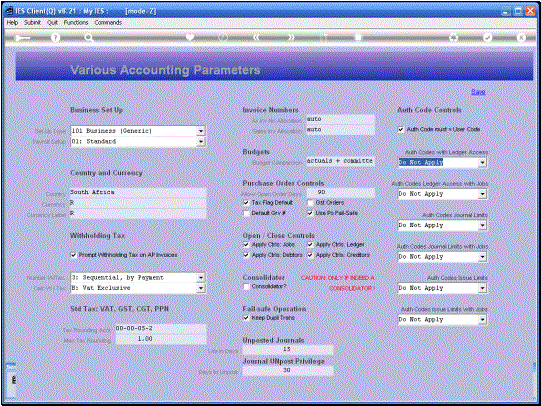Open the Functions menu
The height and width of the screenshot is (406, 541).
76,22
